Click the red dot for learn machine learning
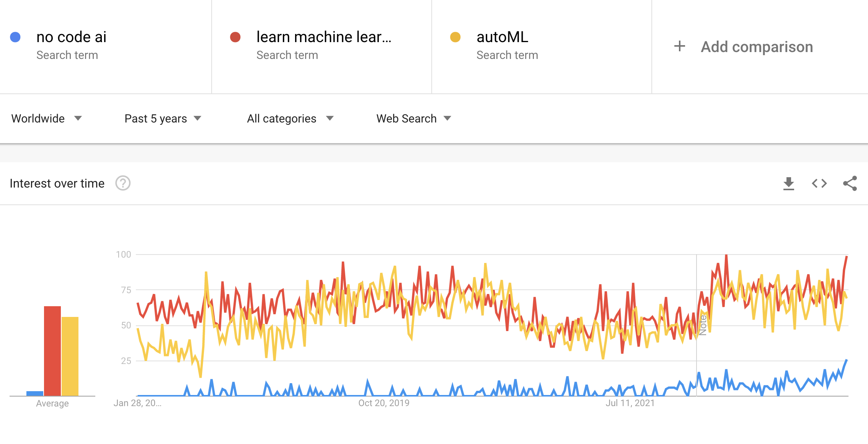This screenshot has width=868, height=444. pyautogui.click(x=235, y=37)
